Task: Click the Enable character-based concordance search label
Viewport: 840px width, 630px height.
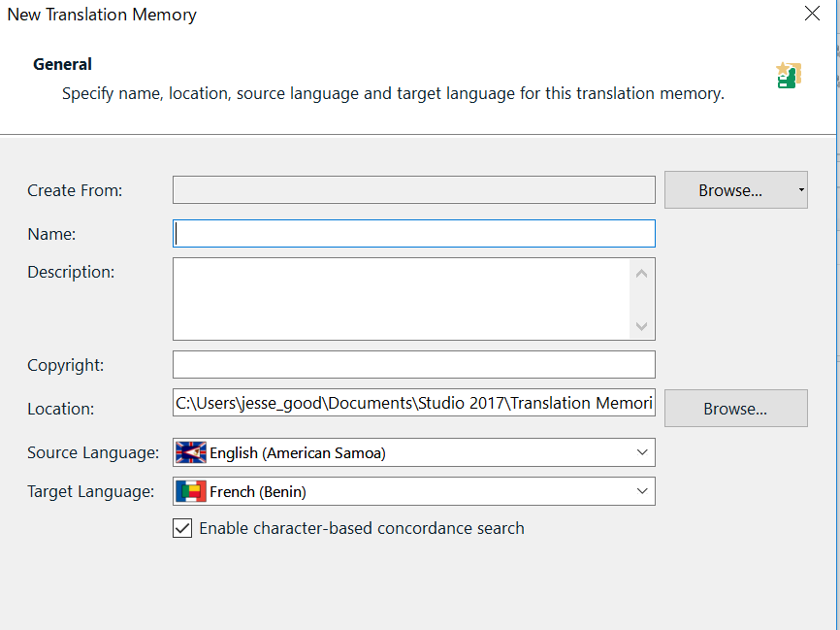Action: [362, 529]
